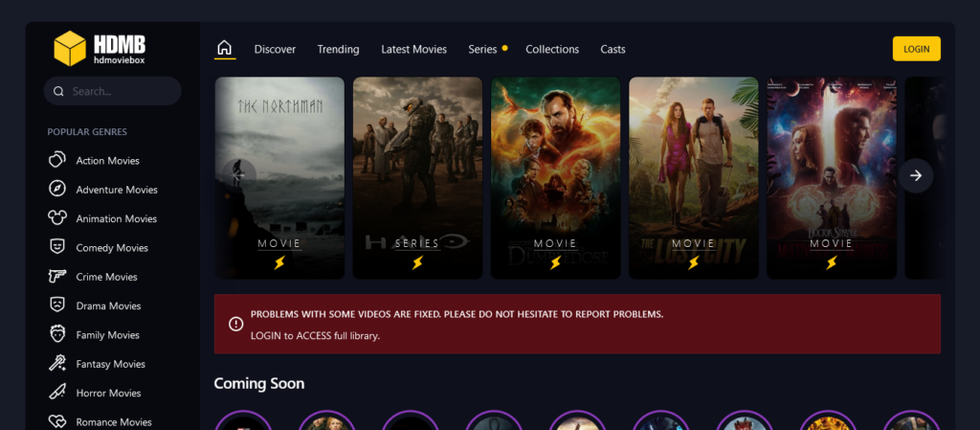The width and height of the screenshot is (980, 430).
Task: Select the Animation Movies genre link
Action: point(116,218)
